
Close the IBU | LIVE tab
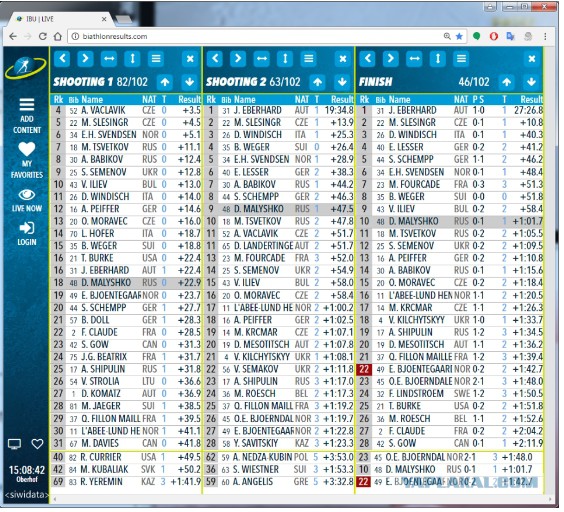104,19
